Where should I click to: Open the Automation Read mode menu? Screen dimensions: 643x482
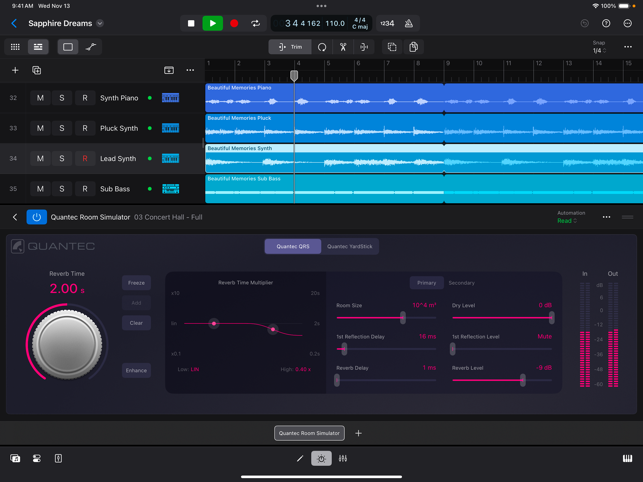click(x=567, y=221)
